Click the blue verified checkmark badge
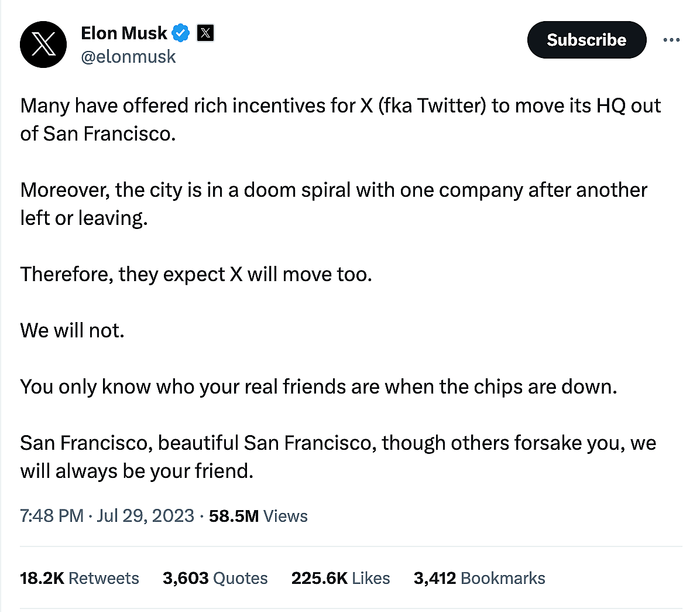The image size is (700, 612). 181,33
